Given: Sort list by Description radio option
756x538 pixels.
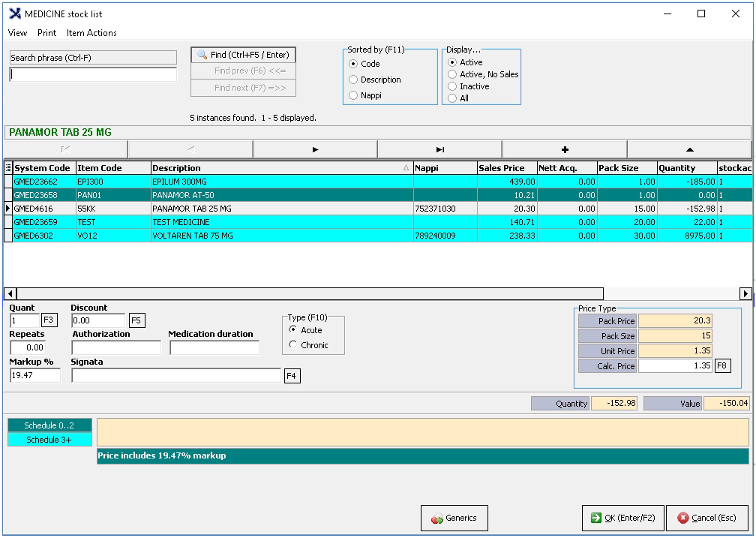Looking at the screenshot, I should [354, 80].
